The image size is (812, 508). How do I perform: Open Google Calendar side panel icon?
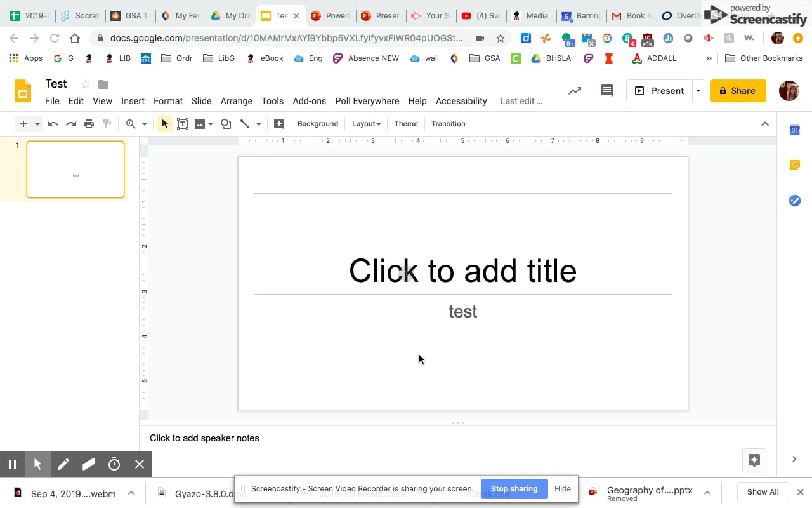click(x=794, y=130)
